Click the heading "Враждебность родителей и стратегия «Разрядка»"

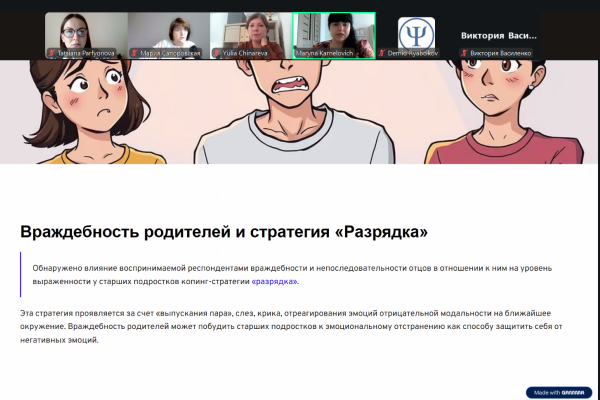click(224, 232)
